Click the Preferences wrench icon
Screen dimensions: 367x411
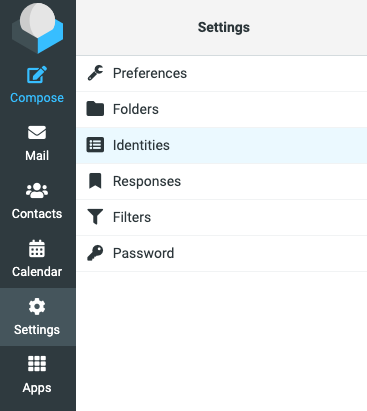pyautogui.click(x=95, y=73)
